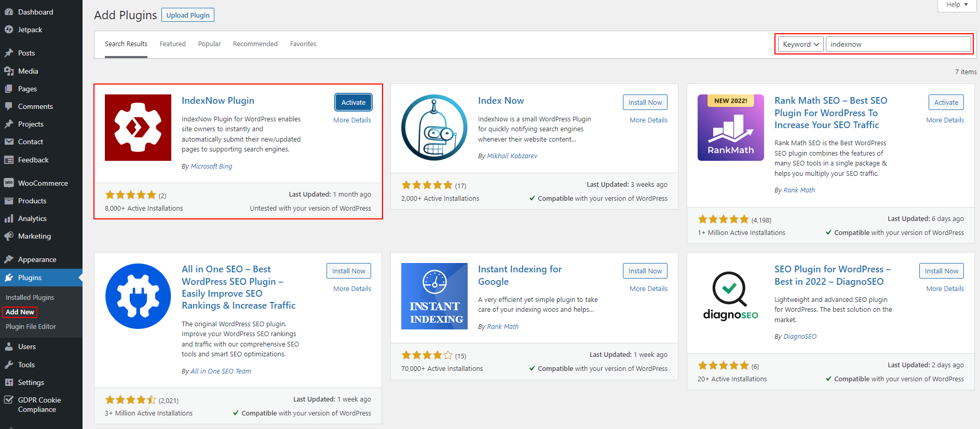The height and width of the screenshot is (429, 980).
Task: Click the WooCommerce logo icon
Action: pos(9,183)
